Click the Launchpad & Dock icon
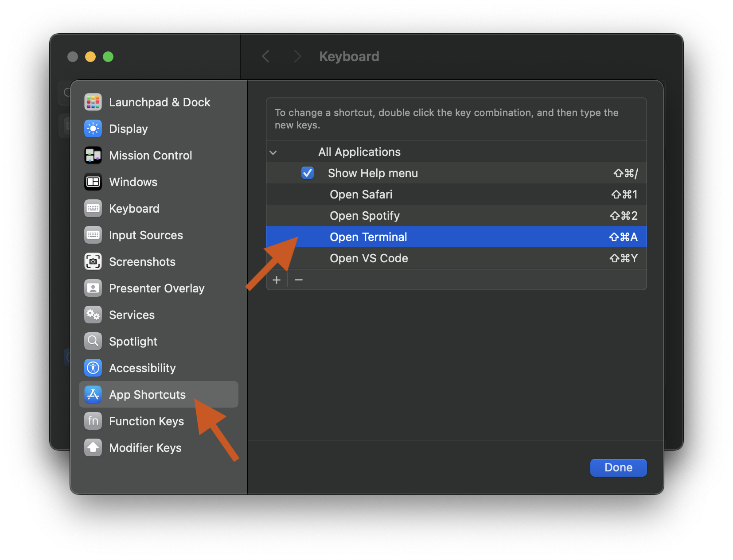 click(x=93, y=102)
